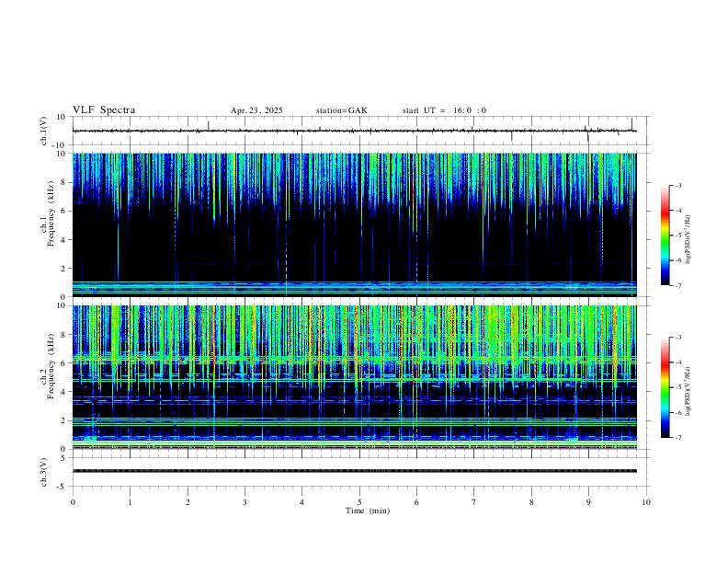Image resolution: width=728 pixels, height=563 pixels.
Task: Click the ch.2 "Frequency (kHz)" axis label
Action: click(x=51, y=365)
